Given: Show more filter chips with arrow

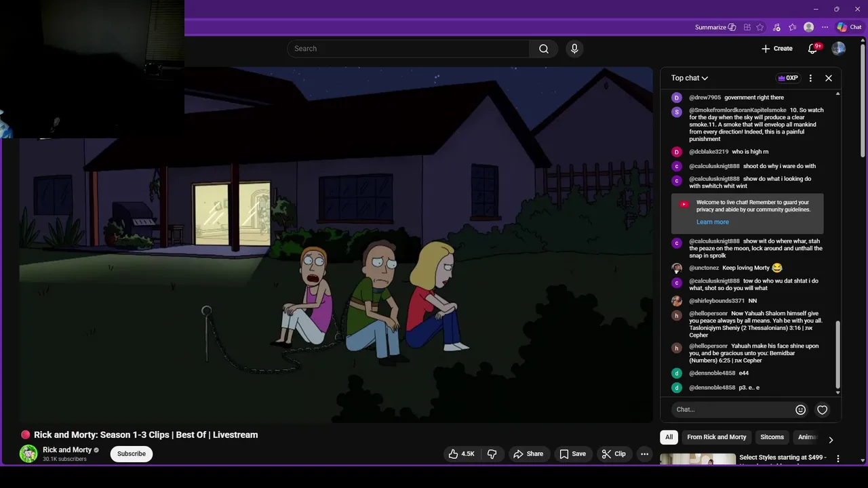Looking at the screenshot, I should pyautogui.click(x=831, y=440).
